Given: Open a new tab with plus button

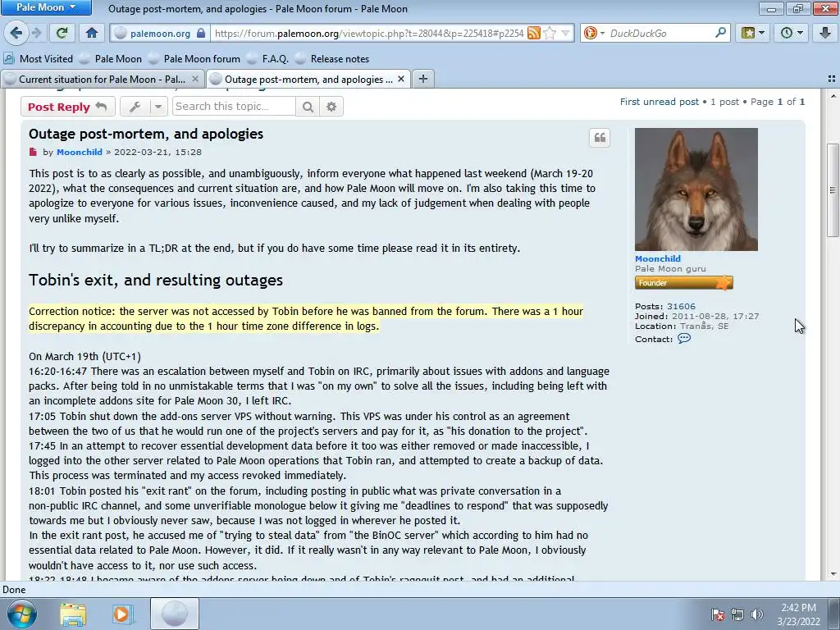Looking at the screenshot, I should (423, 79).
